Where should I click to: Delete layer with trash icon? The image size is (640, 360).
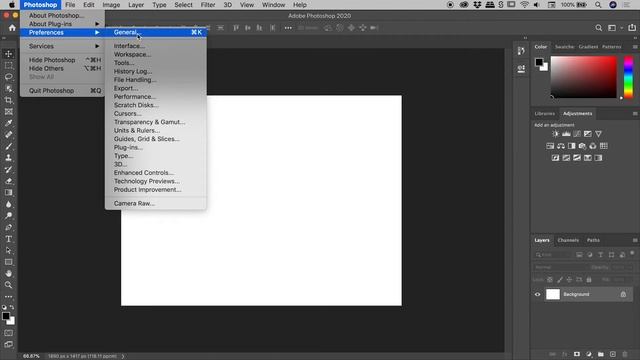pyautogui.click(x=624, y=354)
